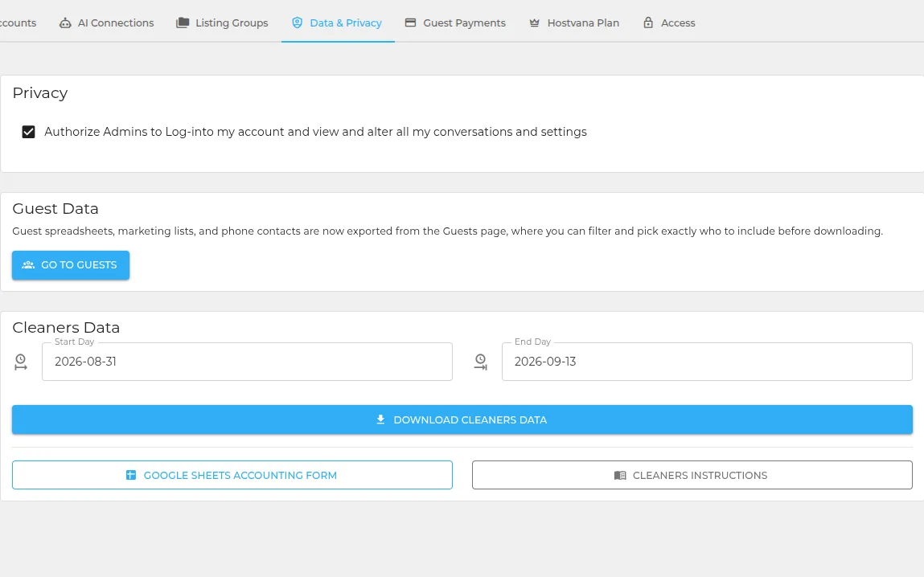Click the shield icon on Data & Privacy
Image resolution: width=924 pixels, height=577 pixels.
[x=297, y=23]
